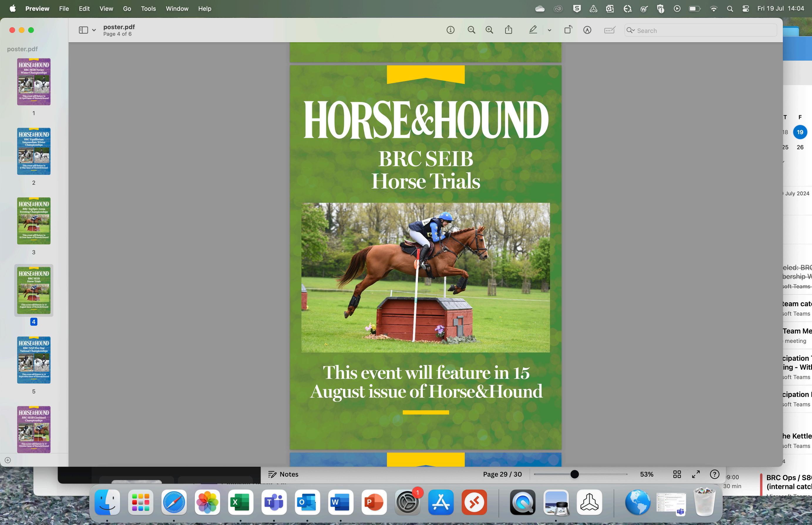Screen dimensions: 812x525
Task: Zoom in using the magnifier plus icon
Action: [489, 30]
